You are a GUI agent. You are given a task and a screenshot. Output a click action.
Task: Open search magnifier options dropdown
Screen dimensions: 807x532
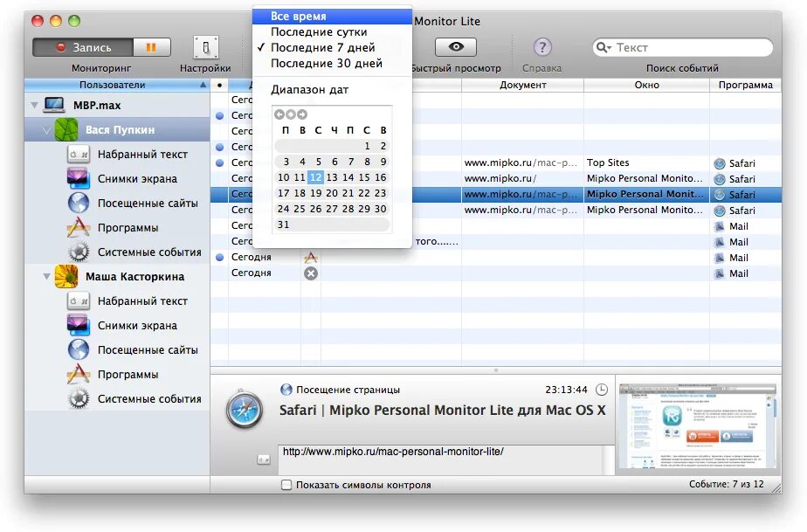click(x=604, y=47)
